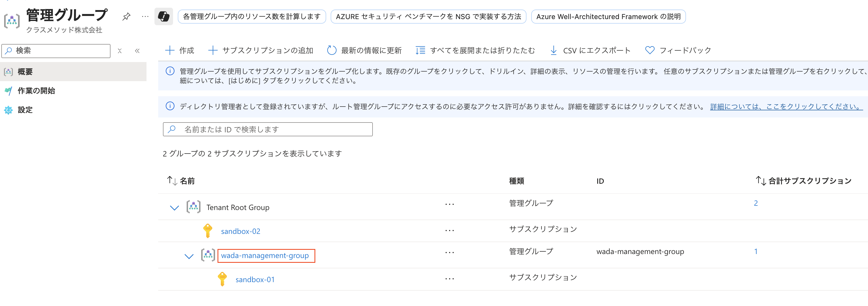
Task: Click the plus icon for 作成
Action: [170, 50]
